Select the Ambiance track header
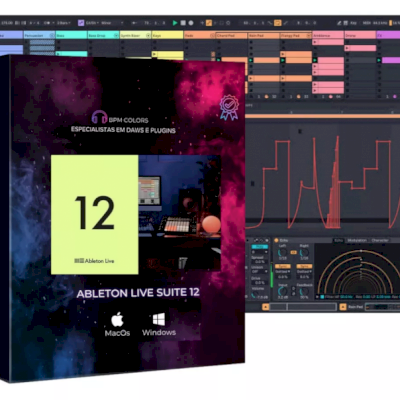 point(328,35)
